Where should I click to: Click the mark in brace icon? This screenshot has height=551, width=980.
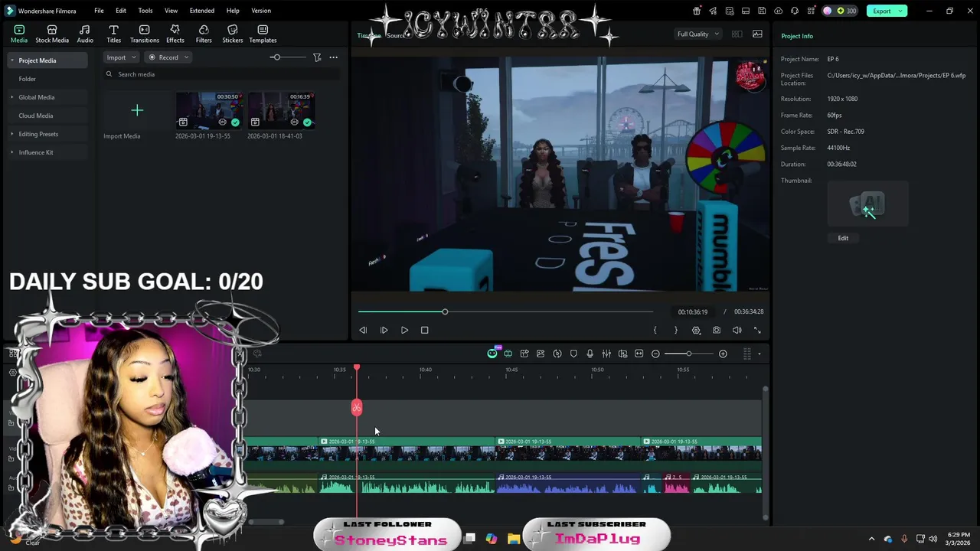tap(655, 330)
